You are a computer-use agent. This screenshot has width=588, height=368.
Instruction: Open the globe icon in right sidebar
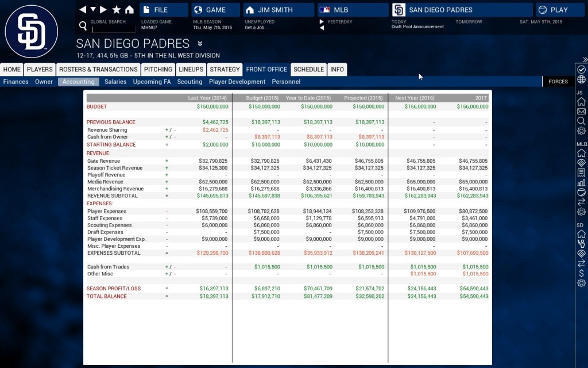click(x=581, y=79)
